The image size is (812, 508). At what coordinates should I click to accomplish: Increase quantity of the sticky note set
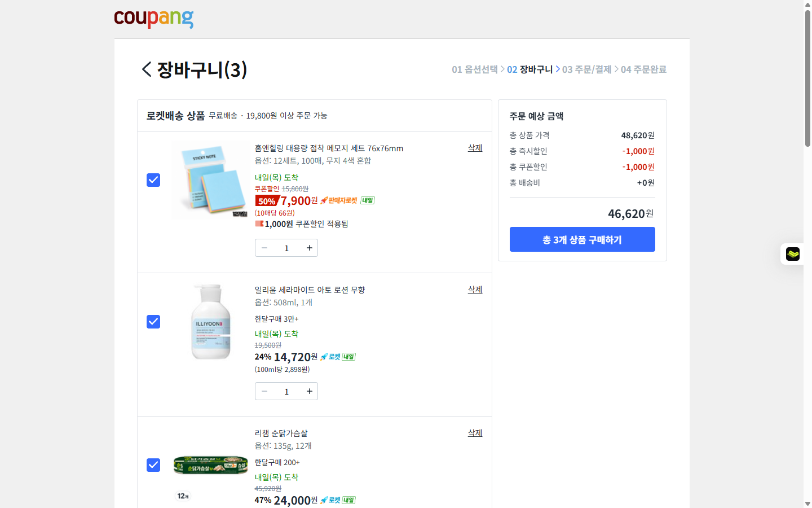click(x=309, y=248)
